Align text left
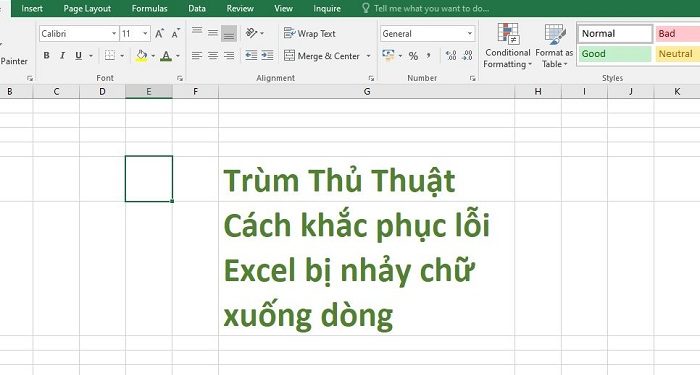 [197, 56]
